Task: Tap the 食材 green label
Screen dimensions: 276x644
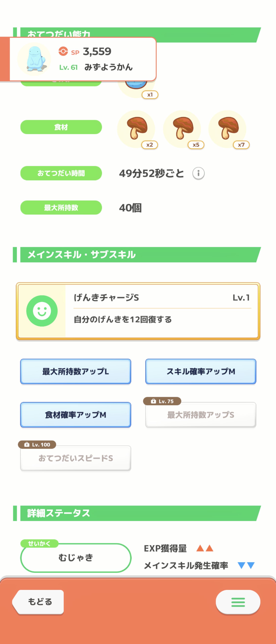Action: coord(61,127)
